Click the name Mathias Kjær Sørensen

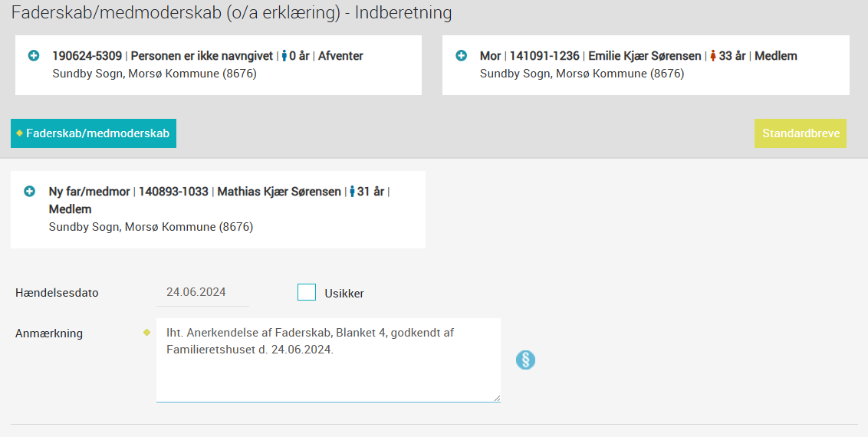coord(279,192)
